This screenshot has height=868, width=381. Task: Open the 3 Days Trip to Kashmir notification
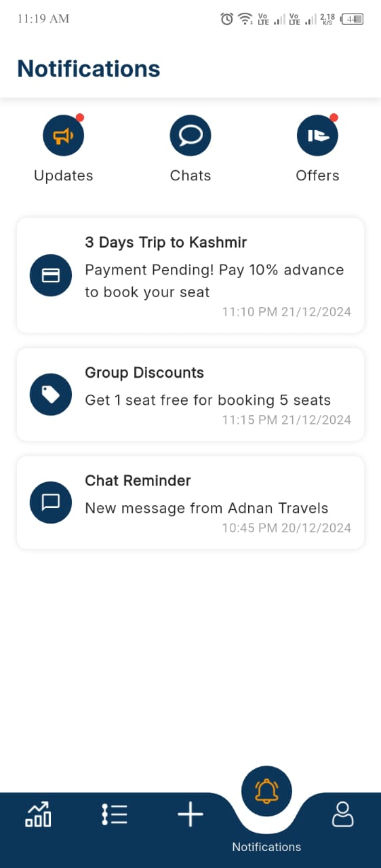coord(190,275)
